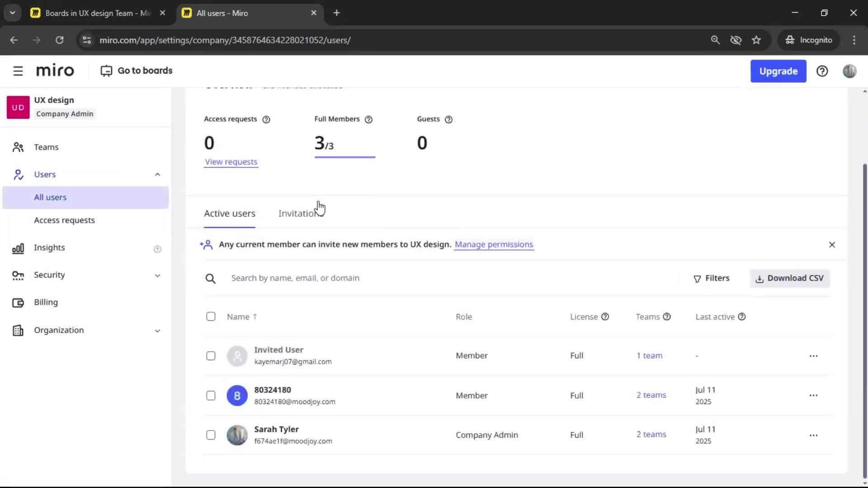The image size is (868, 488).
Task: Reload the page
Action: point(59,40)
